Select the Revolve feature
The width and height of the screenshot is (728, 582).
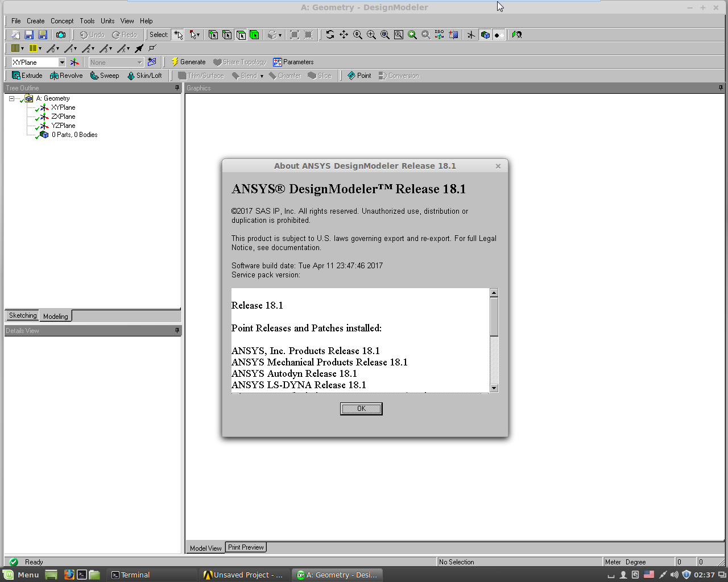tap(66, 76)
